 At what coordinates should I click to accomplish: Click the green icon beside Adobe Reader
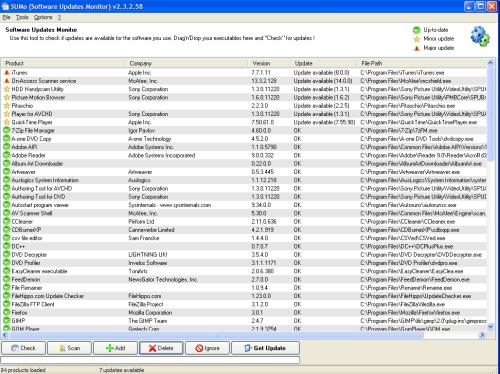click(7, 155)
